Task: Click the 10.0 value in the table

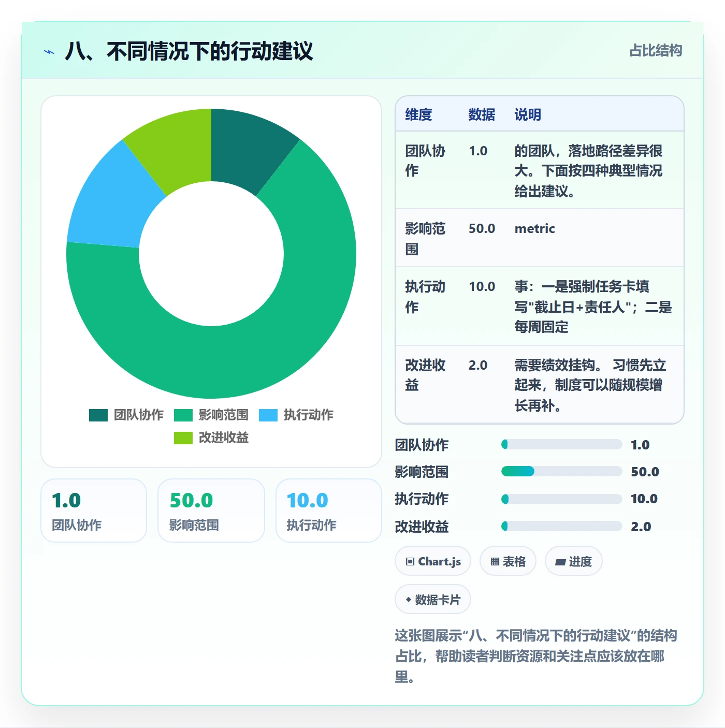Action: [482, 286]
